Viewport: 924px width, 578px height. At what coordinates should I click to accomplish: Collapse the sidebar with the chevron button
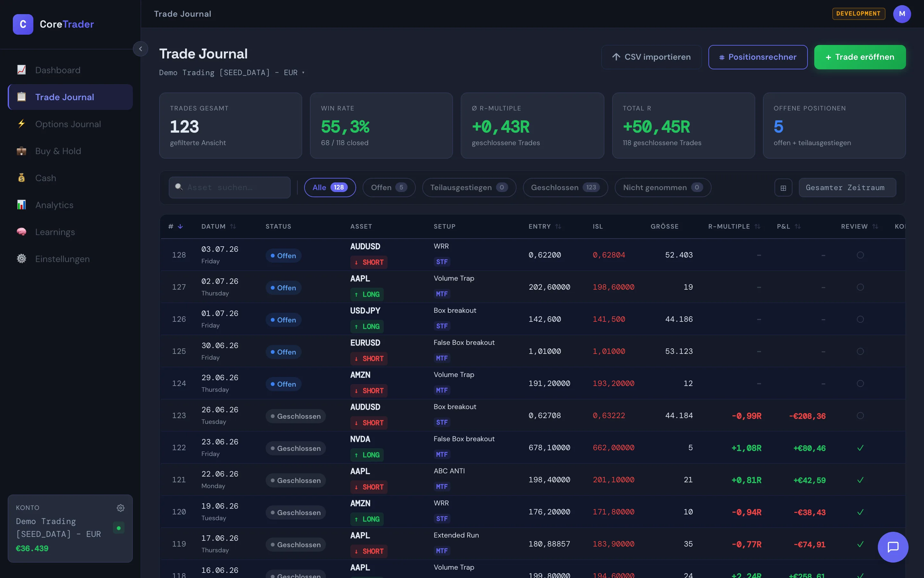pyautogui.click(x=141, y=49)
